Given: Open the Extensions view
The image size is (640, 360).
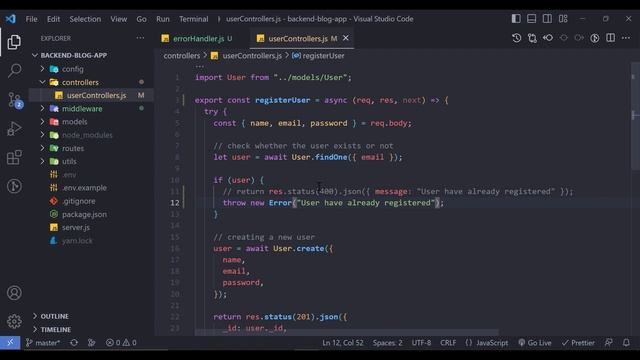Looking at the screenshot, I should pos(14,157).
